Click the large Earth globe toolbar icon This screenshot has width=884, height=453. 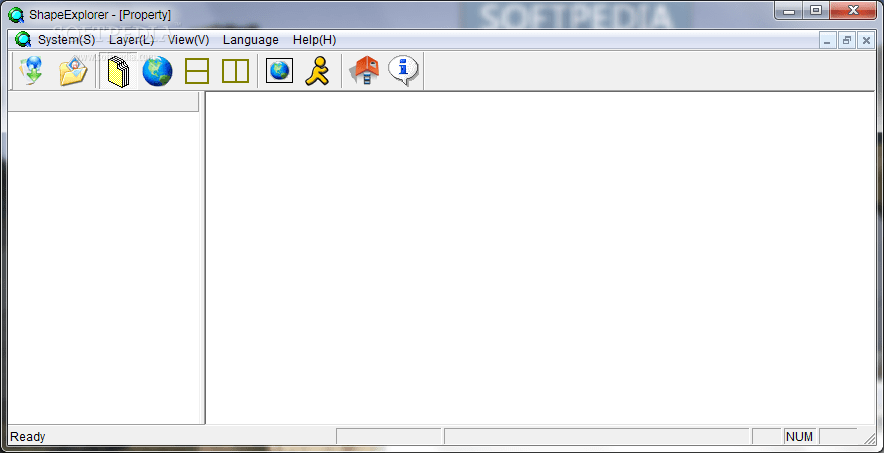pos(157,71)
